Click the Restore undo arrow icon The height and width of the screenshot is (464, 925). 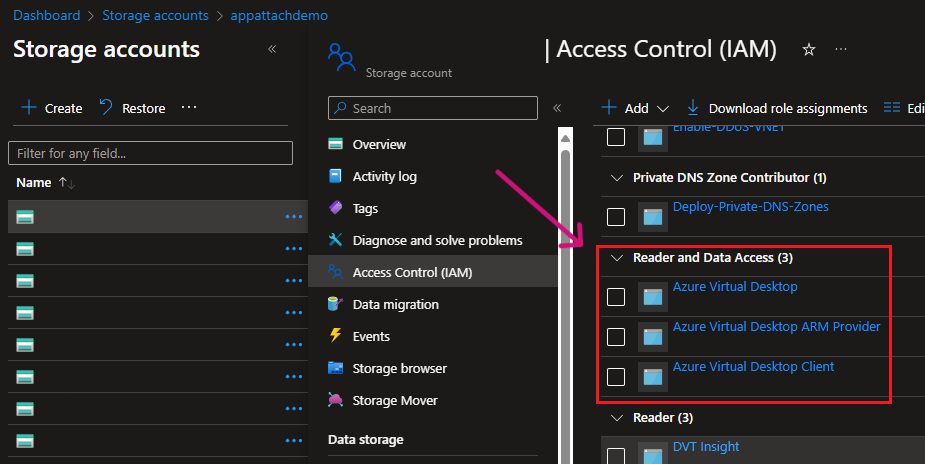tap(106, 107)
